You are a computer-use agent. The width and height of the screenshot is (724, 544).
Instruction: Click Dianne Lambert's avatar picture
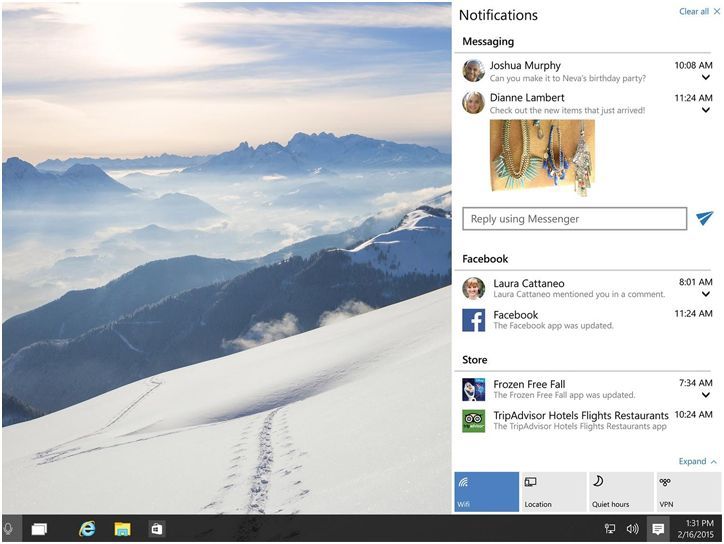(473, 103)
